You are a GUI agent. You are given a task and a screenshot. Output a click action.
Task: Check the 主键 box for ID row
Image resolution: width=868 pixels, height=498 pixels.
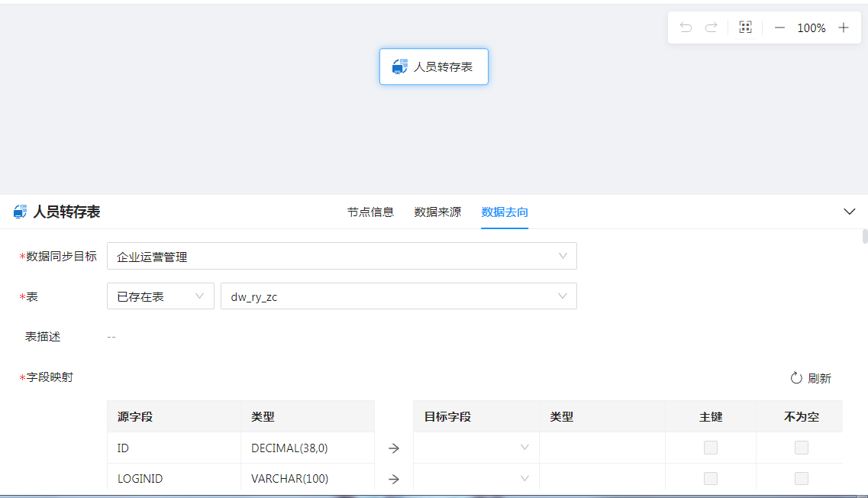pos(711,448)
